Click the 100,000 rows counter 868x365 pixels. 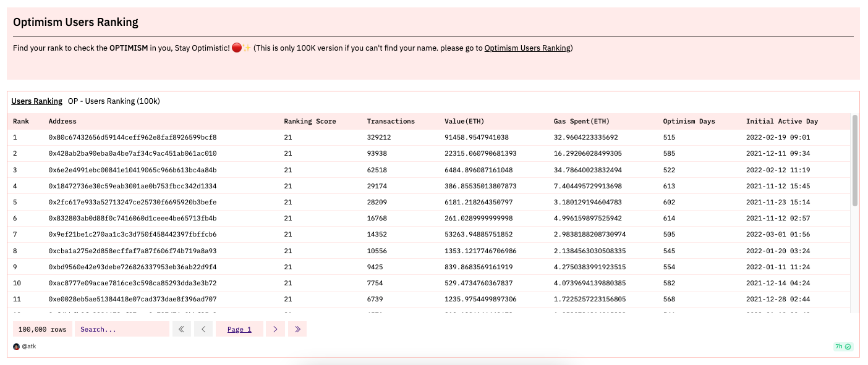coord(43,329)
